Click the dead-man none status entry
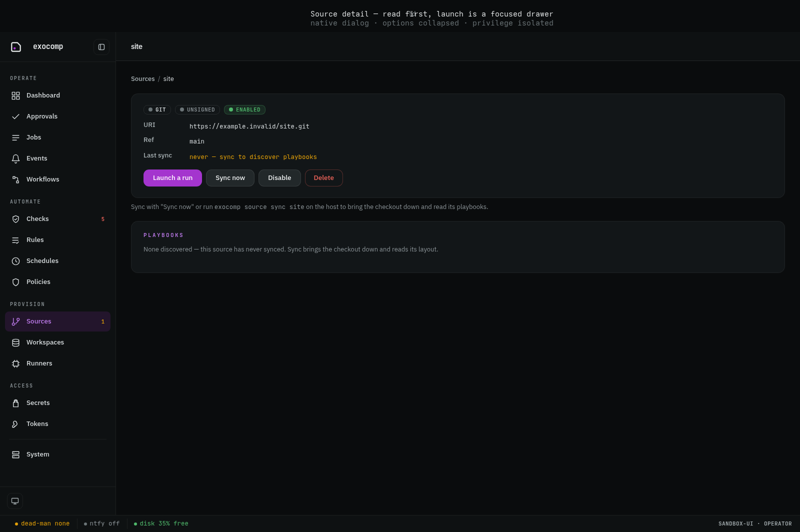Viewport: 800px width, 532px height. pos(42,524)
